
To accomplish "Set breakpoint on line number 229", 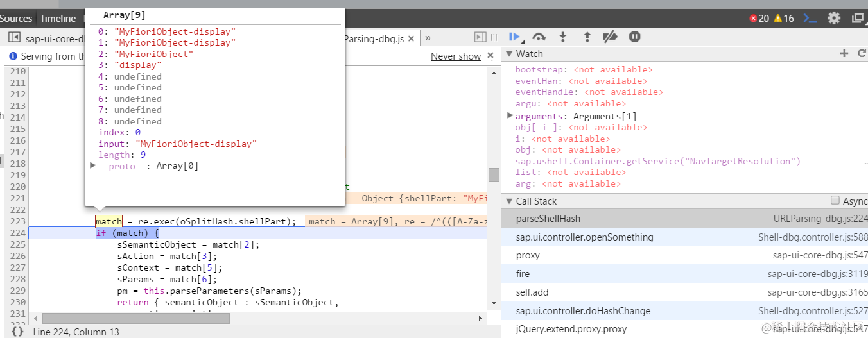I will point(17,291).
